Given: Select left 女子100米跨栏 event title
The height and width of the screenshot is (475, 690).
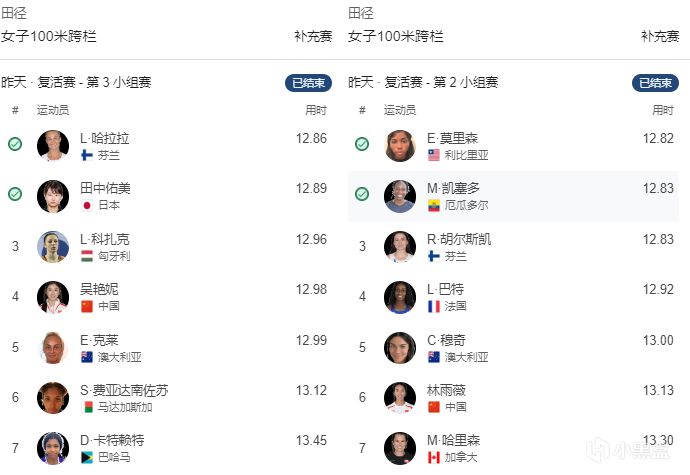Looking at the screenshot, I should click(48, 36).
